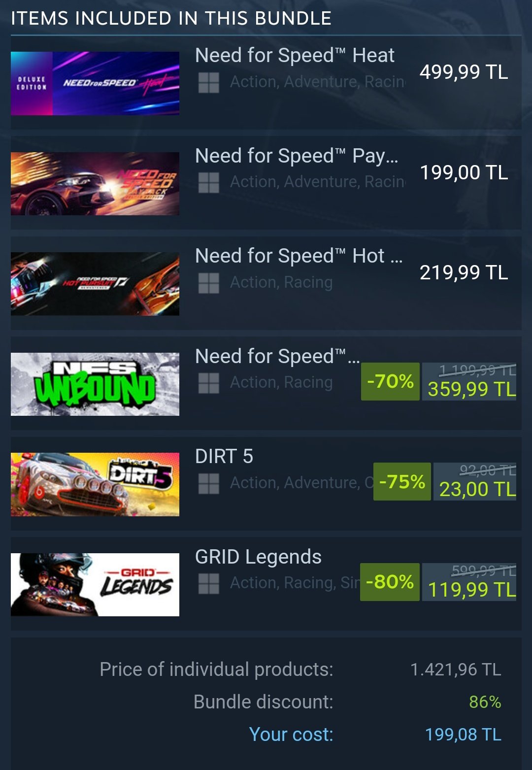Open Need for Speed Heat title link

(x=295, y=55)
